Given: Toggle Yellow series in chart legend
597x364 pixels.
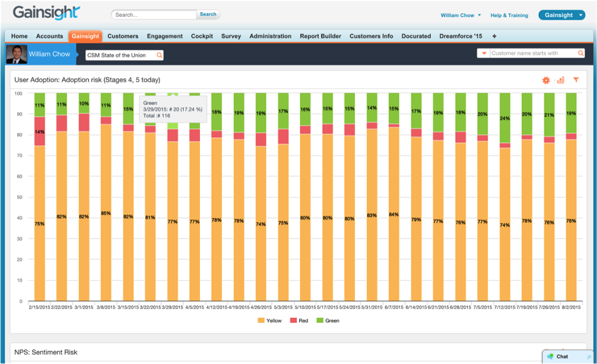Looking at the screenshot, I should [270, 321].
